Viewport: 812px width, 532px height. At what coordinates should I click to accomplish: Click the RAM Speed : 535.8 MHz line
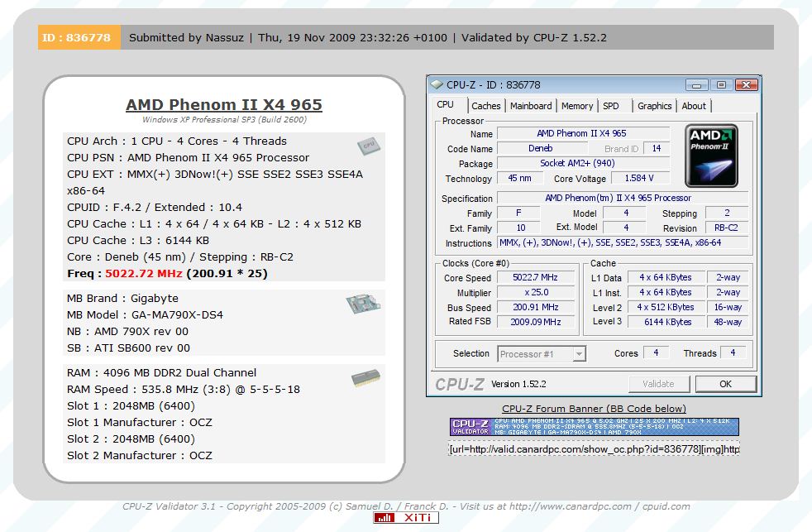tap(184, 390)
